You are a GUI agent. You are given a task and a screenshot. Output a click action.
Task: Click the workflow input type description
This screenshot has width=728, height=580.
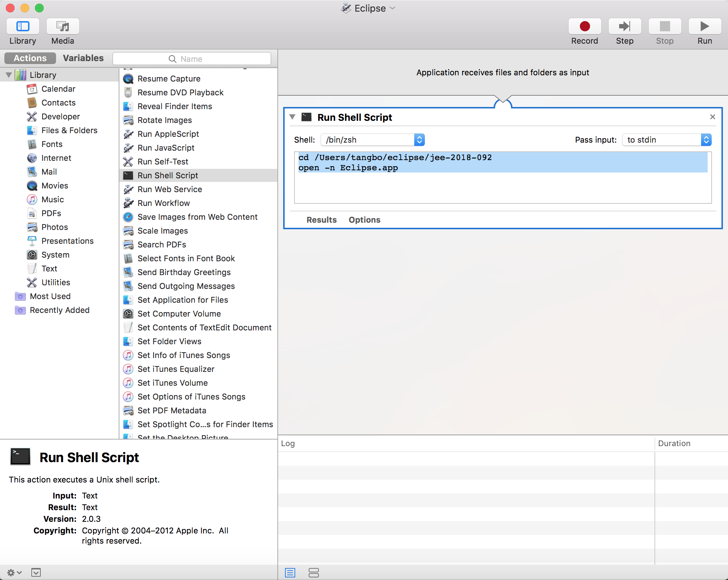coord(503,72)
